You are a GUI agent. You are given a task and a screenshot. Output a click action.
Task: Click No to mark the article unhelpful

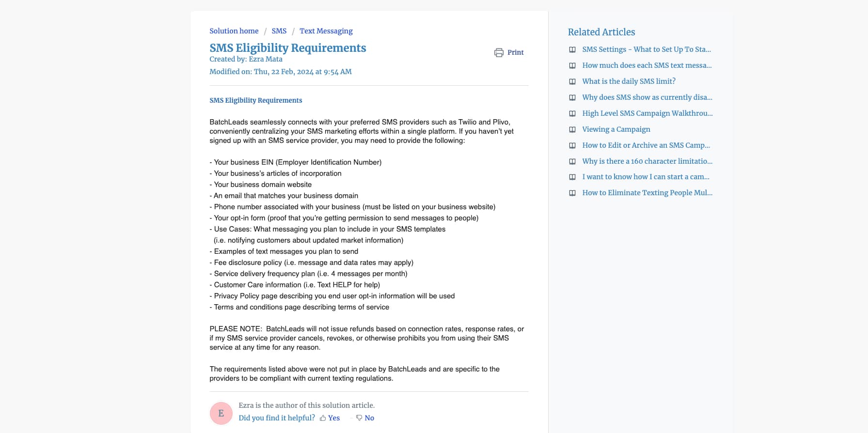(x=369, y=418)
